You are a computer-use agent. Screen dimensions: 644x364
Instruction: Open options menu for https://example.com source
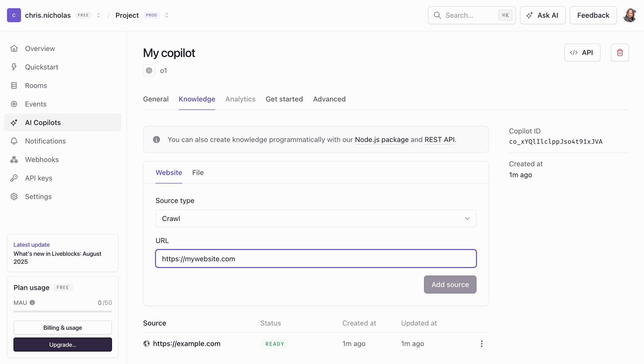482,344
